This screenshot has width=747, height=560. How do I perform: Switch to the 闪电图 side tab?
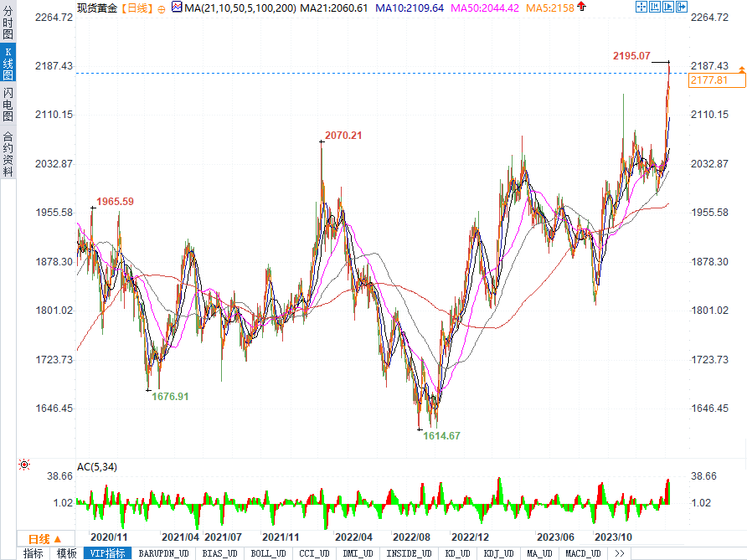tap(8, 104)
